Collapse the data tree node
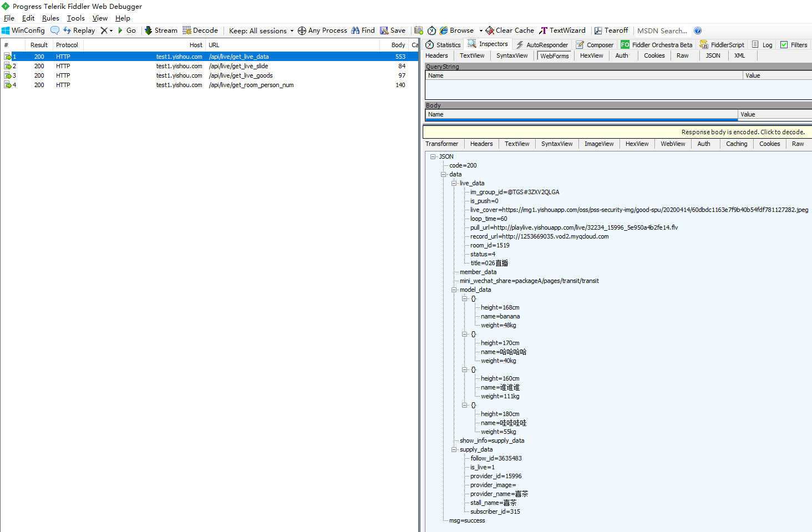This screenshot has width=812, height=532. [444, 174]
